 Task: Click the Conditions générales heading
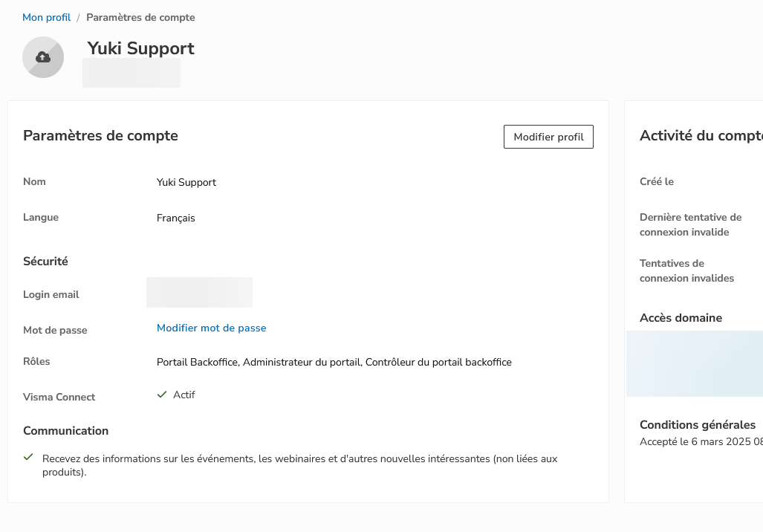(x=698, y=425)
